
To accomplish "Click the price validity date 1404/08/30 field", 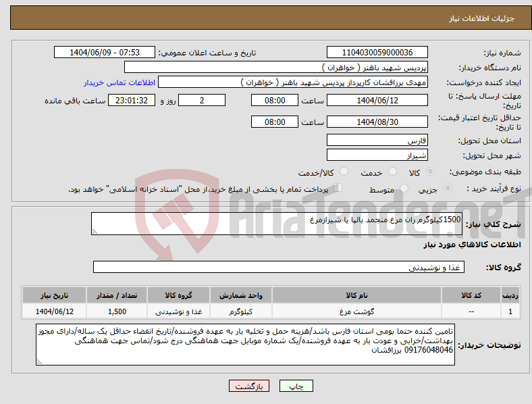I will tap(377, 122).
